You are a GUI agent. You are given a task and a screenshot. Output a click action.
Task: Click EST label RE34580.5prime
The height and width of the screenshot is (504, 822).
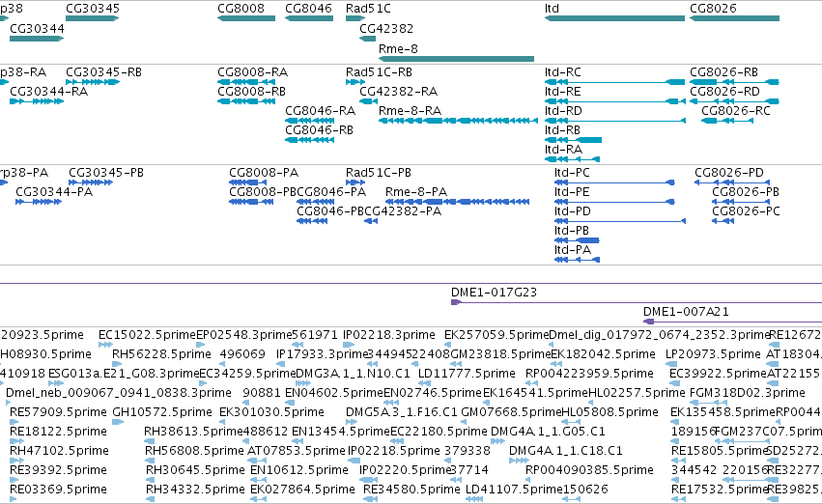(411, 490)
